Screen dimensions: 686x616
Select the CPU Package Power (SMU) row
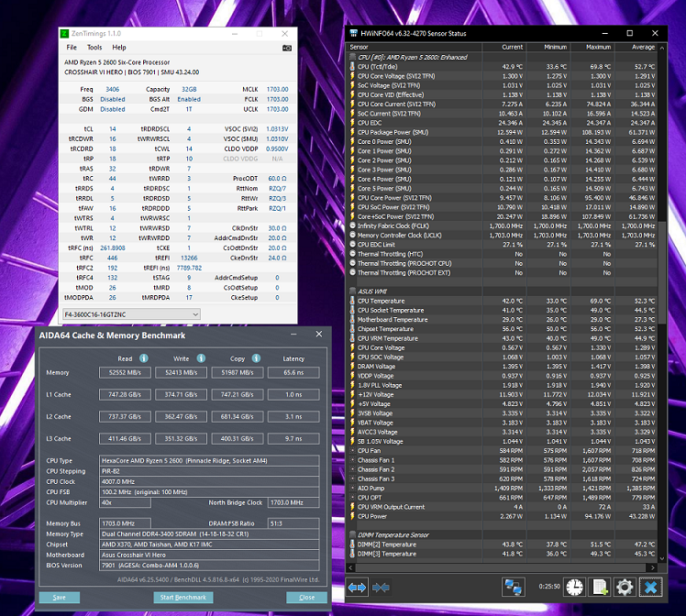(503, 132)
